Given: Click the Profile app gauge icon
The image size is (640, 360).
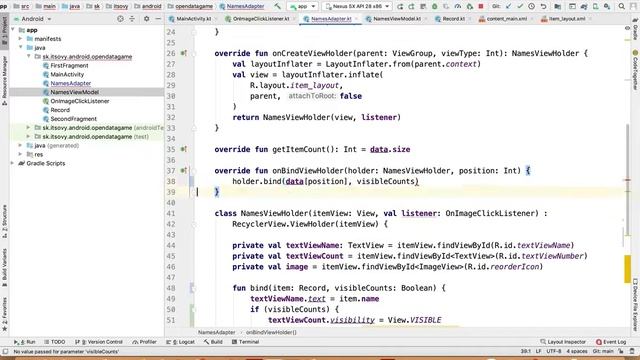Looking at the screenshot, I should click(x=458, y=6).
